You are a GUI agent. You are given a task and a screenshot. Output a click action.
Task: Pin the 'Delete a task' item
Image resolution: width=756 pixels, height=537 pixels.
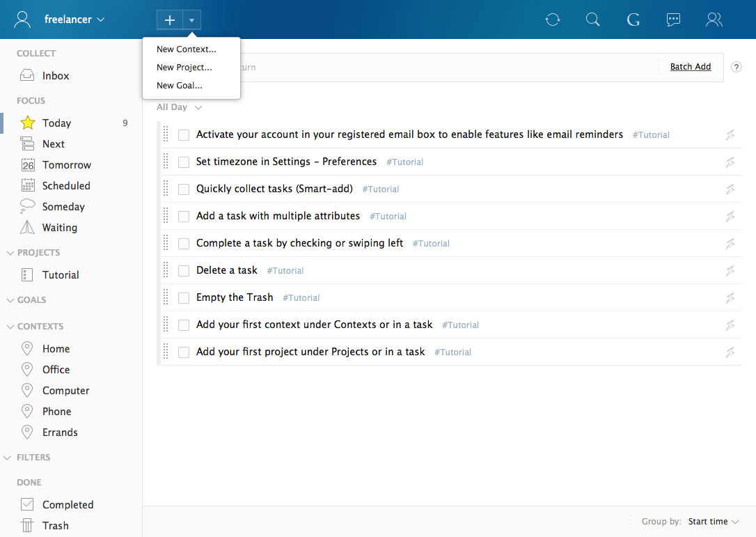tap(730, 271)
